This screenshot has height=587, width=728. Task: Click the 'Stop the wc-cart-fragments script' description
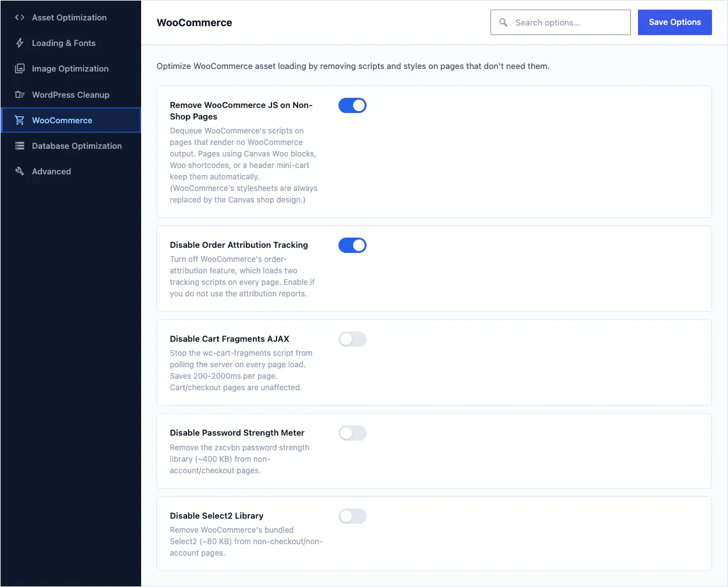pyautogui.click(x=241, y=370)
